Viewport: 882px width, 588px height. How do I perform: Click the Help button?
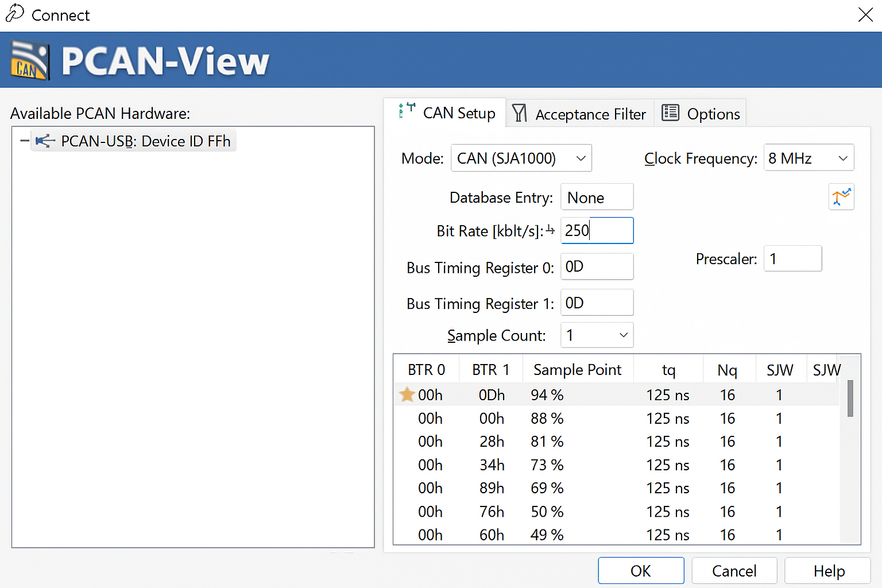pos(829,571)
